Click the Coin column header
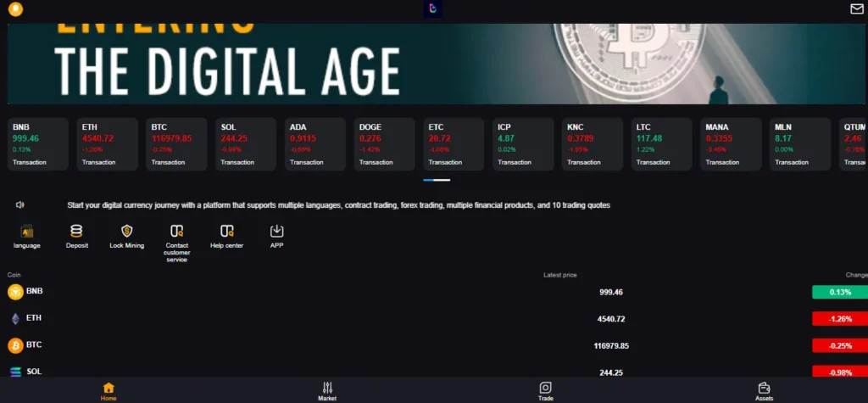Viewport: 868px width, 403px height. pyautogui.click(x=14, y=275)
